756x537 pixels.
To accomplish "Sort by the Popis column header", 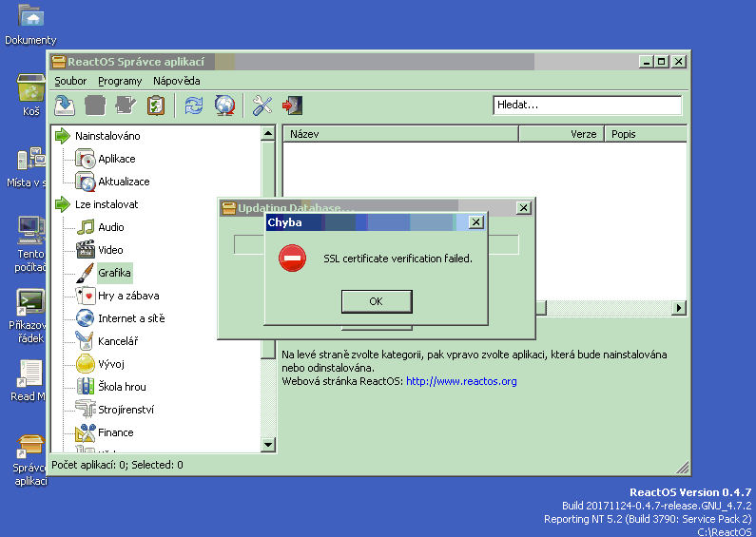I will (x=646, y=134).
